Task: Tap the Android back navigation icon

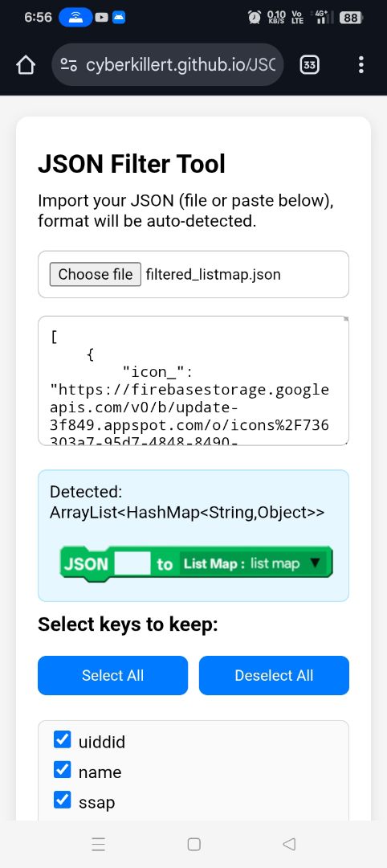Action: tap(288, 844)
